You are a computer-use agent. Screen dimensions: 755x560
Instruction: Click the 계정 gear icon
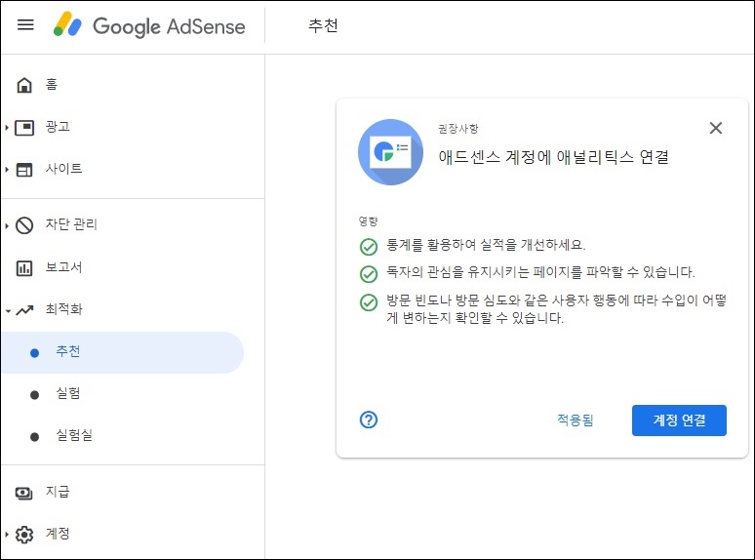24,534
